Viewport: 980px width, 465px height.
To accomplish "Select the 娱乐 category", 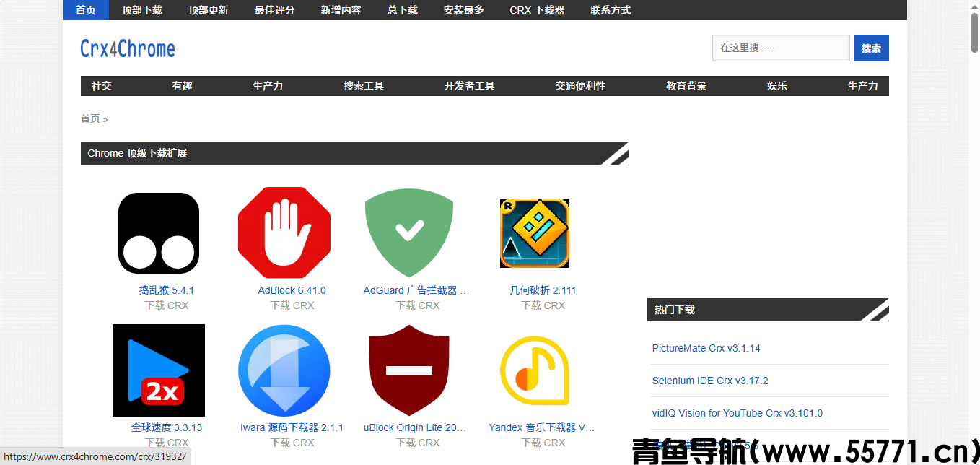I will click(777, 86).
